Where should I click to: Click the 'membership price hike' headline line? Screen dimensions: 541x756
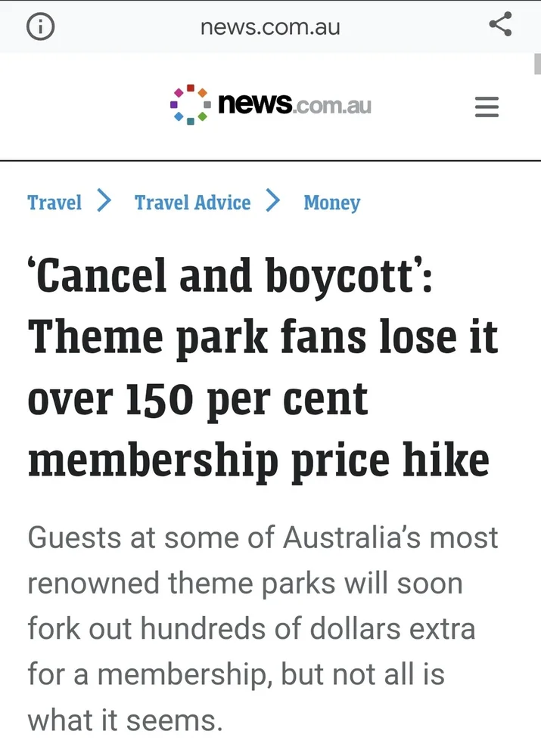pyautogui.click(x=259, y=461)
